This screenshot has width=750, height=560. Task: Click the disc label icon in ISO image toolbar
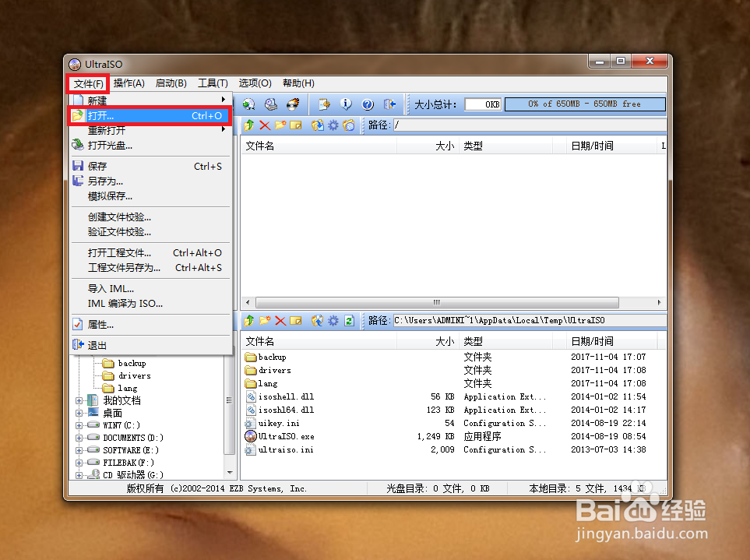349,125
